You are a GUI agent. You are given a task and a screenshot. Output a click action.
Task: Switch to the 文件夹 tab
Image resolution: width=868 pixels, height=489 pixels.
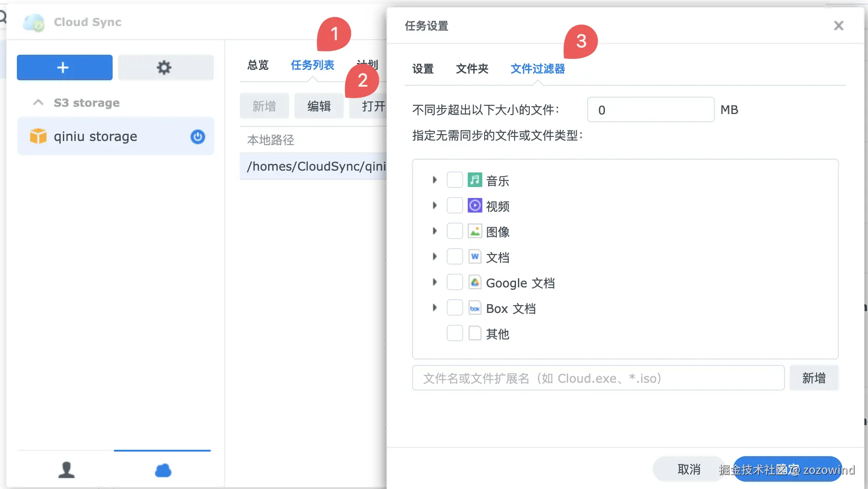click(x=472, y=69)
